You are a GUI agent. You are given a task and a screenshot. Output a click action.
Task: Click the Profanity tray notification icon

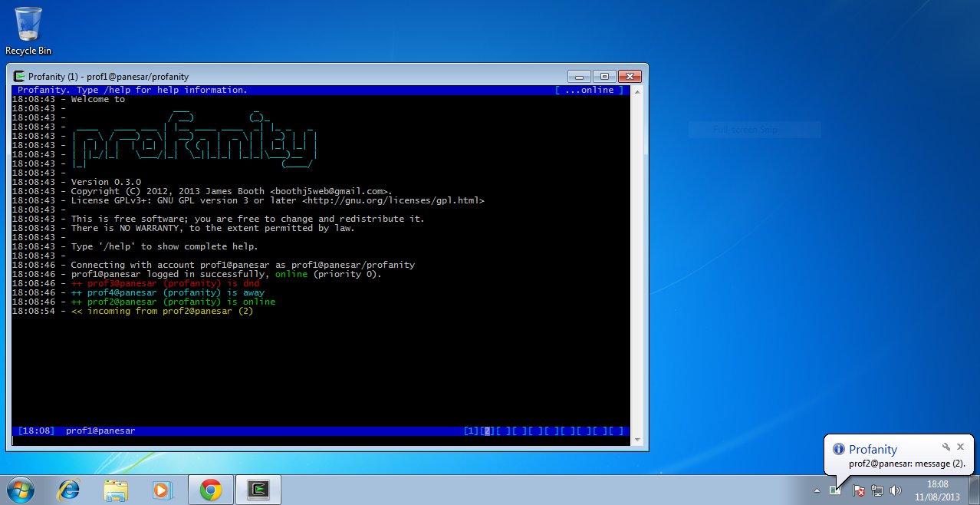click(834, 490)
